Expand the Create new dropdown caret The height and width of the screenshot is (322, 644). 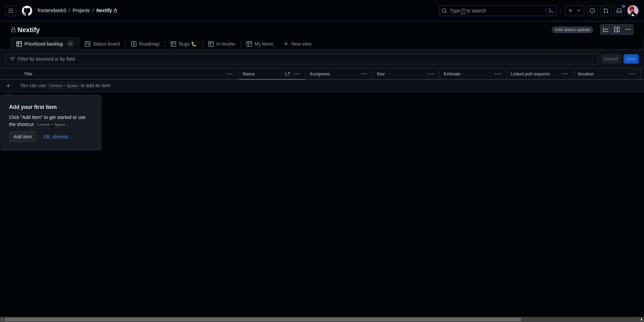pos(579,11)
